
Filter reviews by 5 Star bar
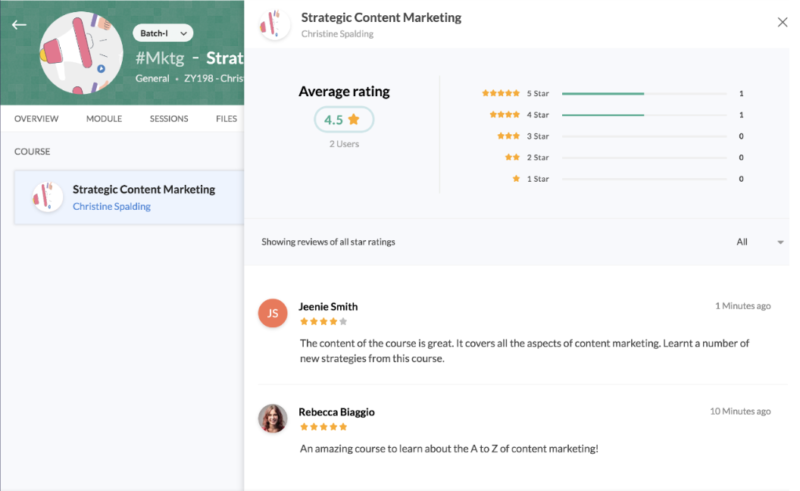click(x=644, y=94)
